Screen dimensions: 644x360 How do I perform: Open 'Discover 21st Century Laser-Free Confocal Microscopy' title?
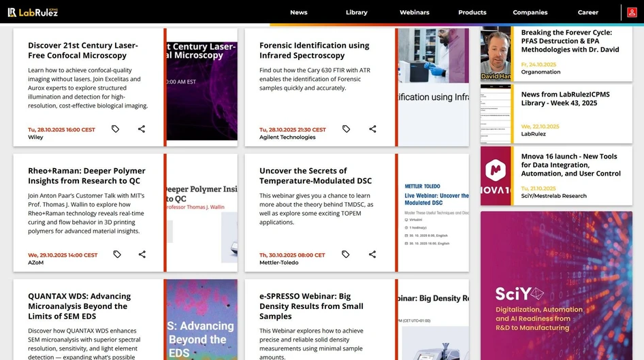pyautogui.click(x=83, y=50)
